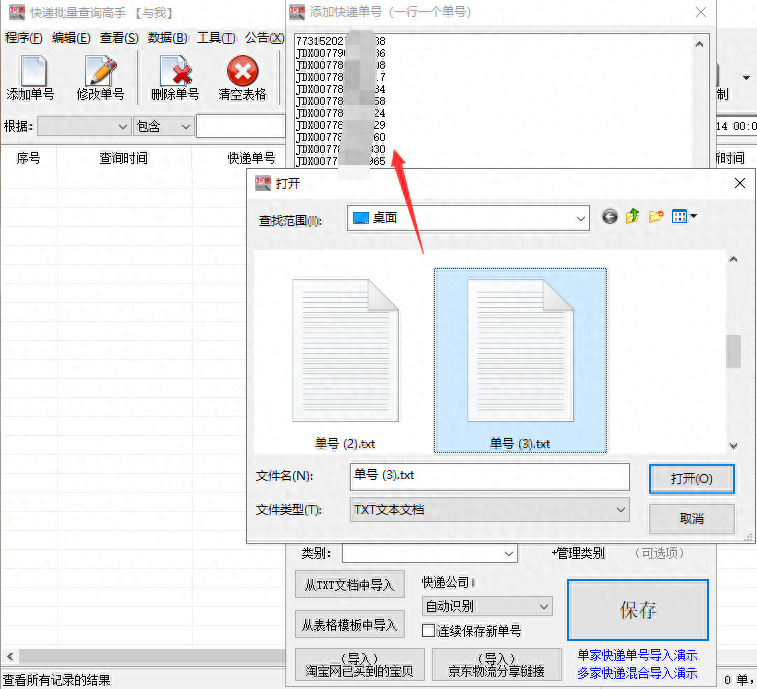
Task: Create a new folder in open dialog
Action: [x=656, y=217]
